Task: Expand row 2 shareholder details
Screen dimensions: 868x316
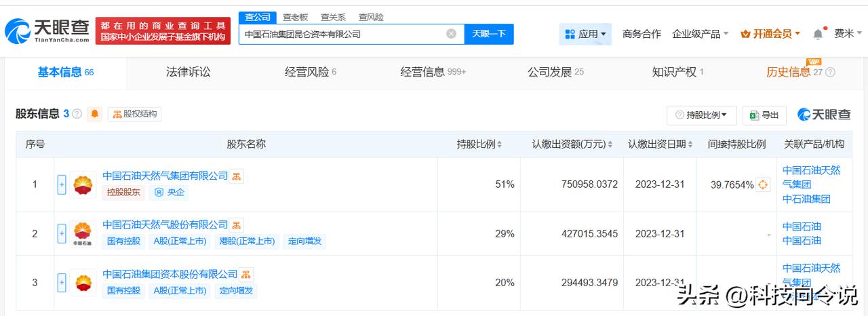Action: [62, 233]
